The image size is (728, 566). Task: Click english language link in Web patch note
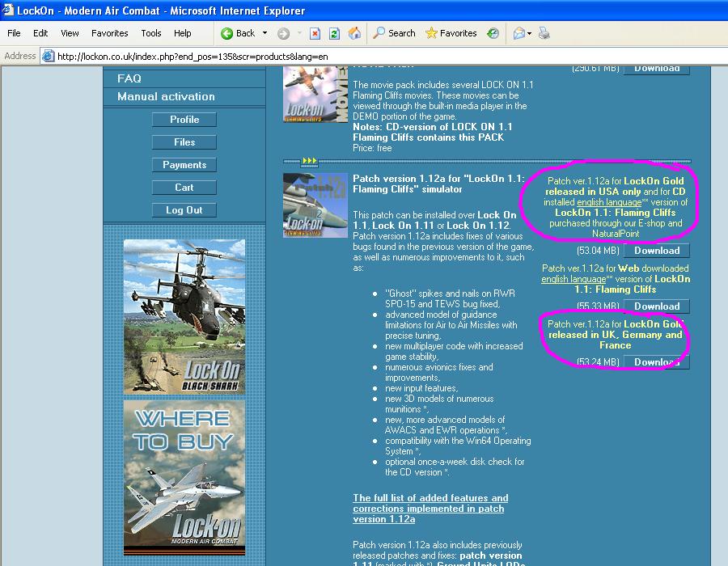[x=574, y=279]
